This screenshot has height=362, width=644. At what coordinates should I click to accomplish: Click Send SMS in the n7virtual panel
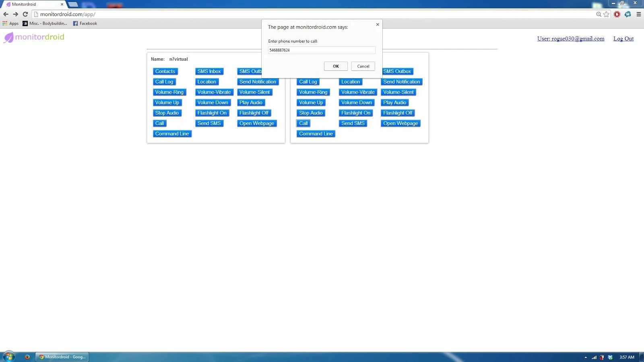[x=209, y=124]
